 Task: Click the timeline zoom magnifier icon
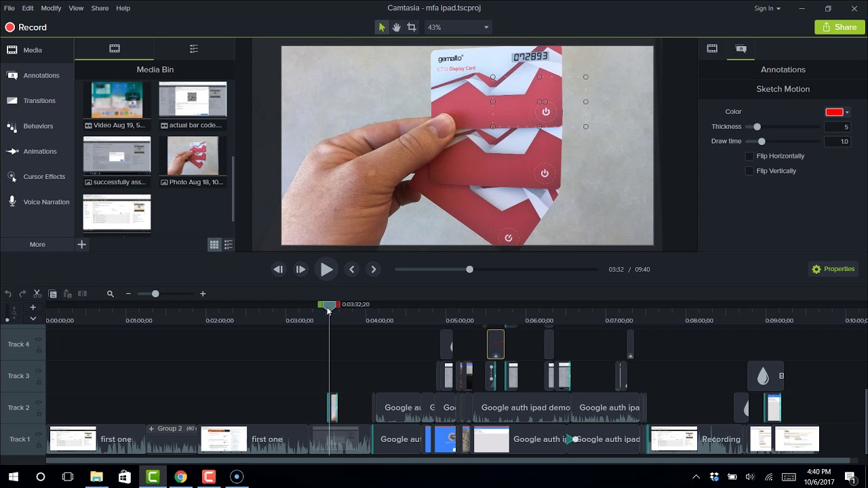click(110, 293)
